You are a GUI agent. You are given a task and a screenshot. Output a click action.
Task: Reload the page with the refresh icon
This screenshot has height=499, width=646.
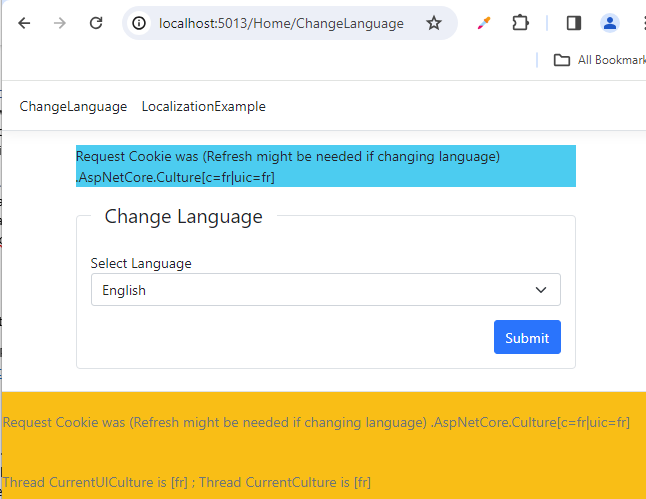pyautogui.click(x=96, y=23)
